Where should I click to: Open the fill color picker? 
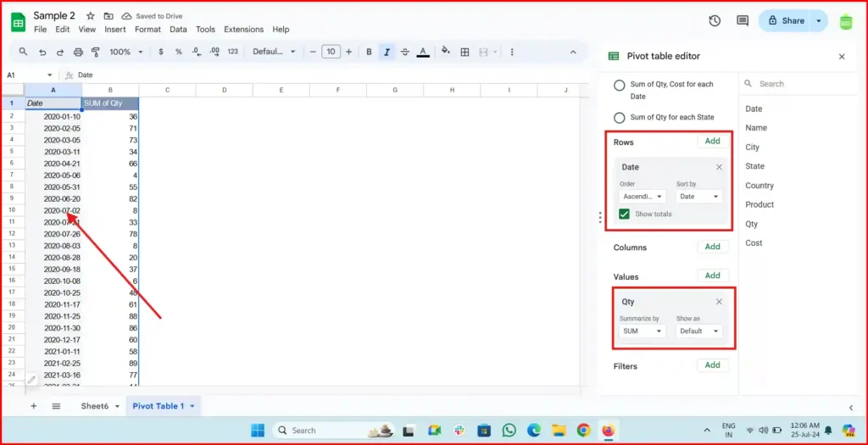click(x=446, y=52)
